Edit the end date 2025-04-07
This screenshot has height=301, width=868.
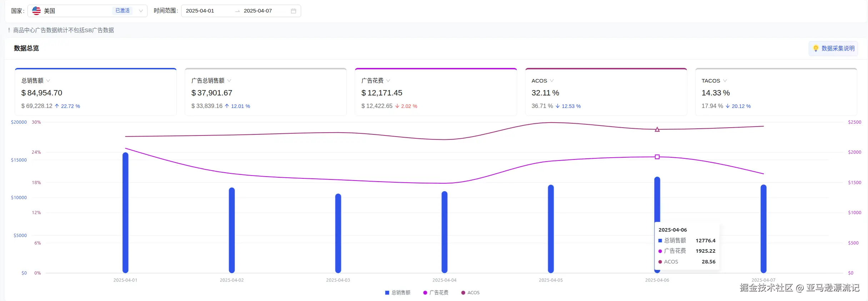click(258, 11)
